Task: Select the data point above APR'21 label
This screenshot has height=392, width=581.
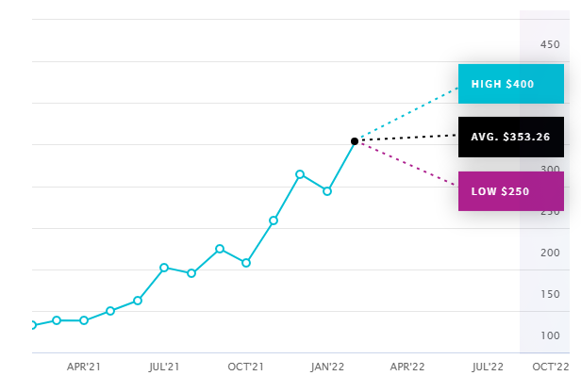Action: tap(84, 320)
